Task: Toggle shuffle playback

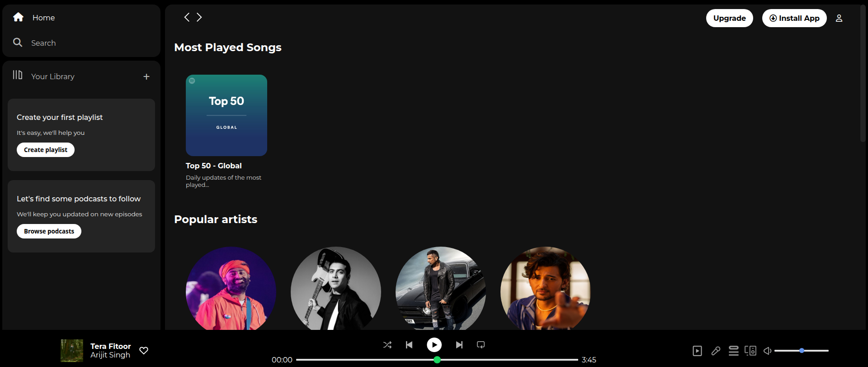Action: pyautogui.click(x=387, y=345)
